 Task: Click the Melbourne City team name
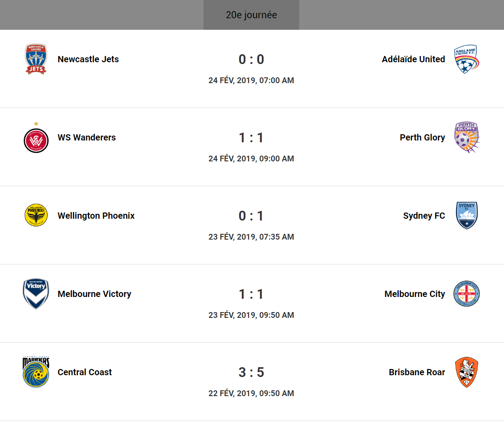point(414,294)
